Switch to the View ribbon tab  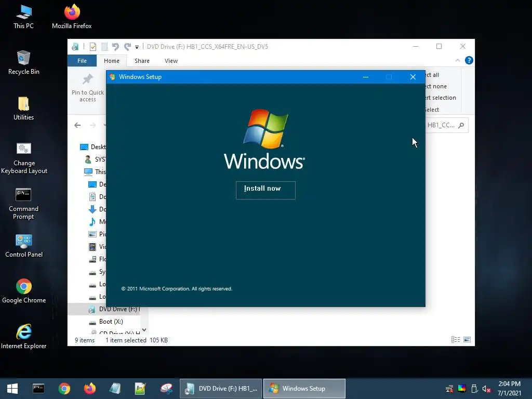click(171, 61)
